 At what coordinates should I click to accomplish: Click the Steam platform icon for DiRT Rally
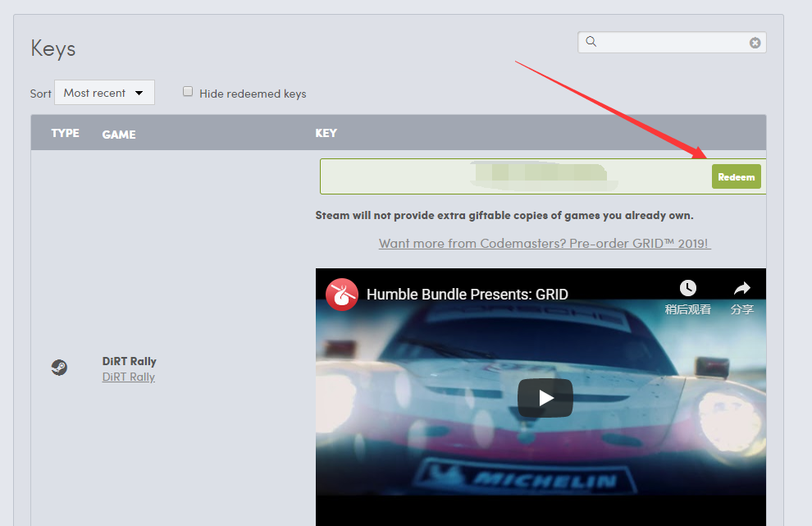pos(59,368)
